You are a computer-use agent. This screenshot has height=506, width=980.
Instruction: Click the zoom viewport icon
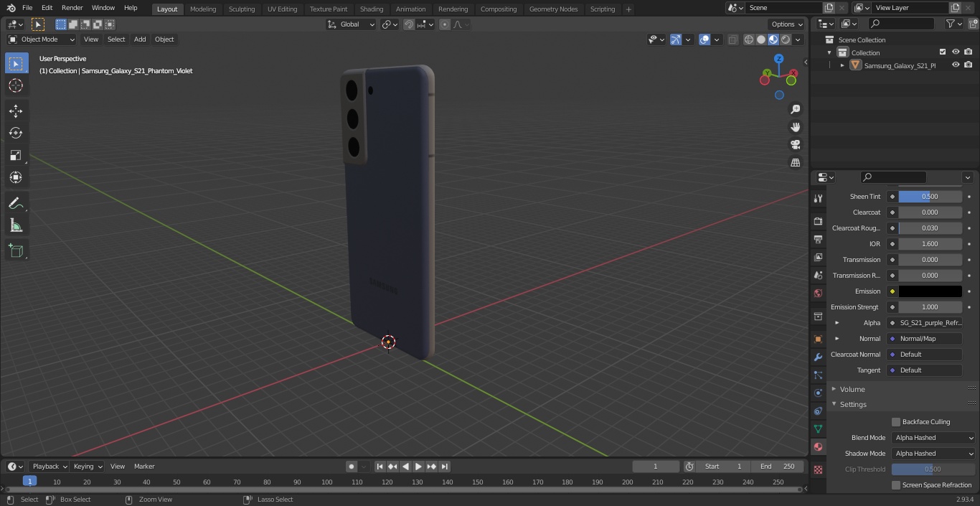pos(796,109)
